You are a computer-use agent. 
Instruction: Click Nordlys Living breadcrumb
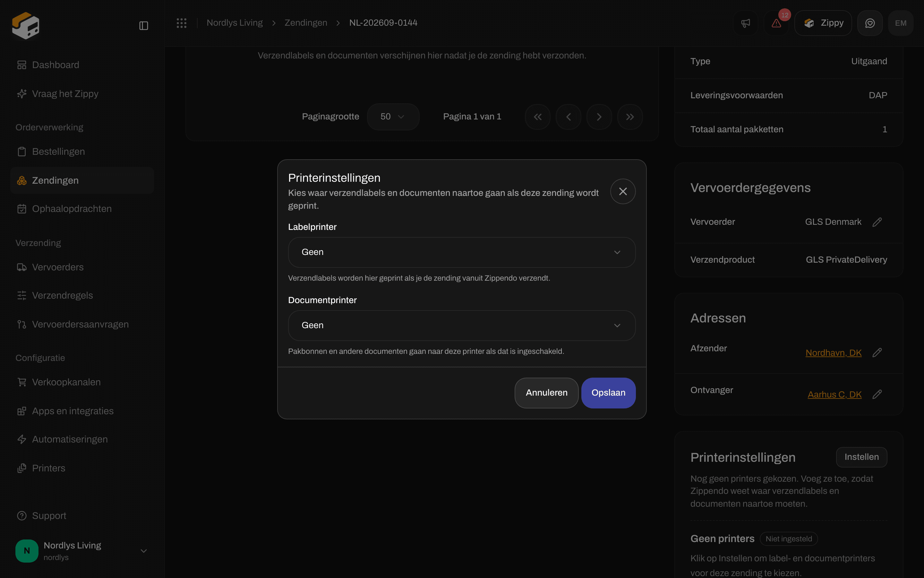point(235,23)
